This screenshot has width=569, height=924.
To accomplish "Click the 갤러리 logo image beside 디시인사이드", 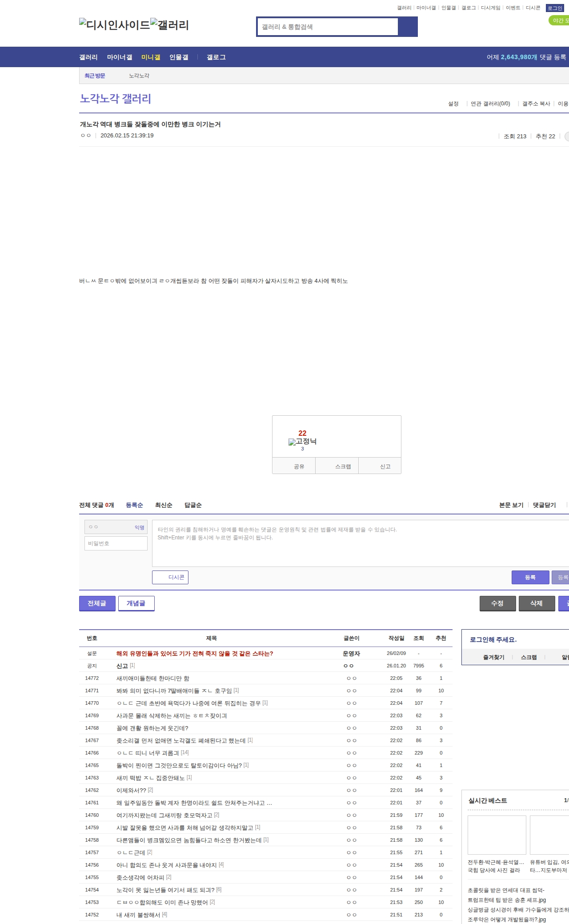I will pos(170,25).
